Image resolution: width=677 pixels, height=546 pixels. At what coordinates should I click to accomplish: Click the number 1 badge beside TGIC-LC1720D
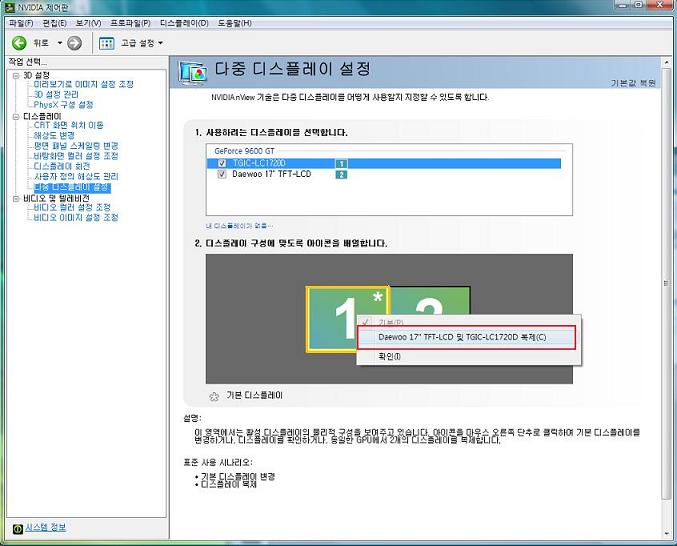click(x=341, y=164)
